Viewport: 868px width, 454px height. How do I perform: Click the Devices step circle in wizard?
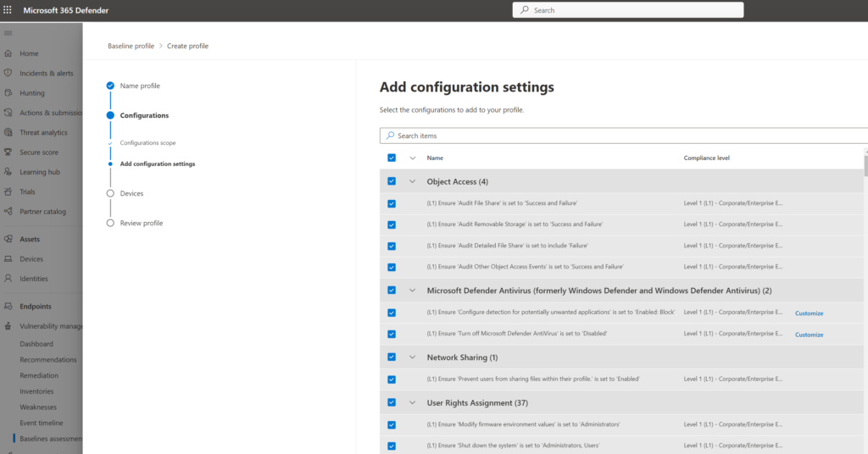coord(110,194)
